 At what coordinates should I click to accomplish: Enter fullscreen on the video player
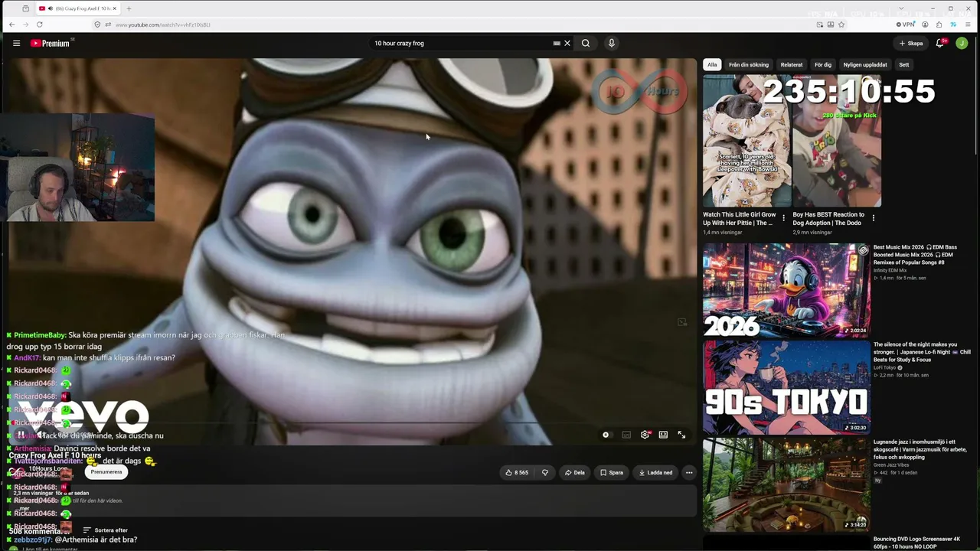coord(681,435)
